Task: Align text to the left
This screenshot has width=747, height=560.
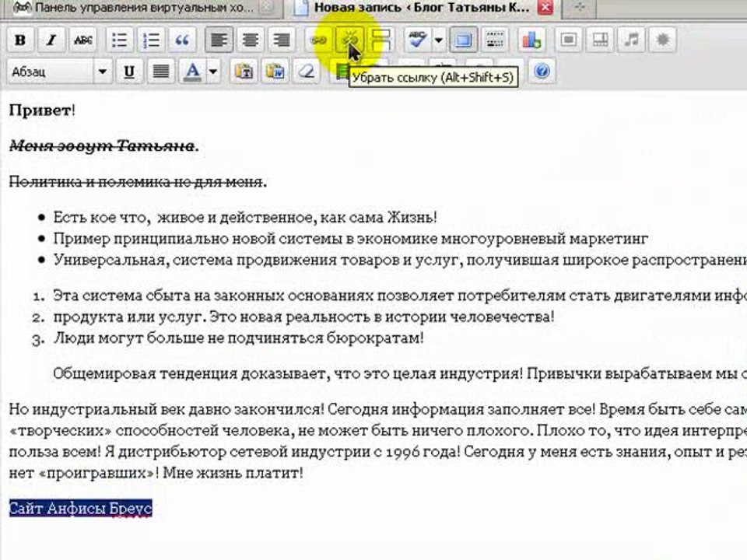Action: point(219,40)
